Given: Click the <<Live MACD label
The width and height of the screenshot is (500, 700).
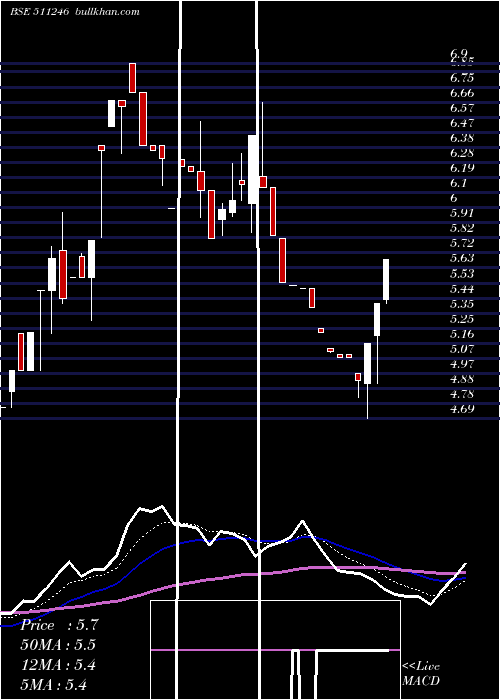Looking at the screenshot, I should (421, 673).
